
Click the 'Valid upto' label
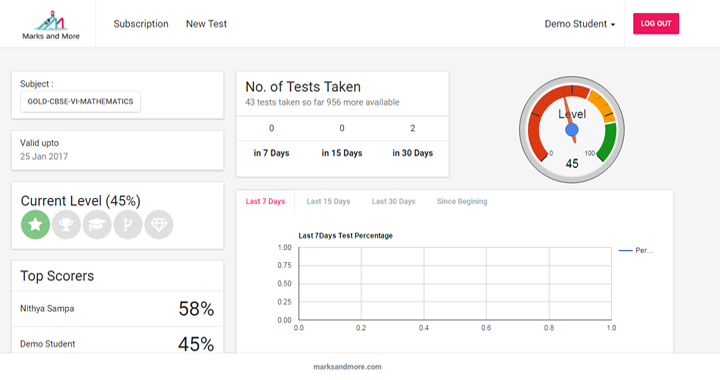(39, 143)
